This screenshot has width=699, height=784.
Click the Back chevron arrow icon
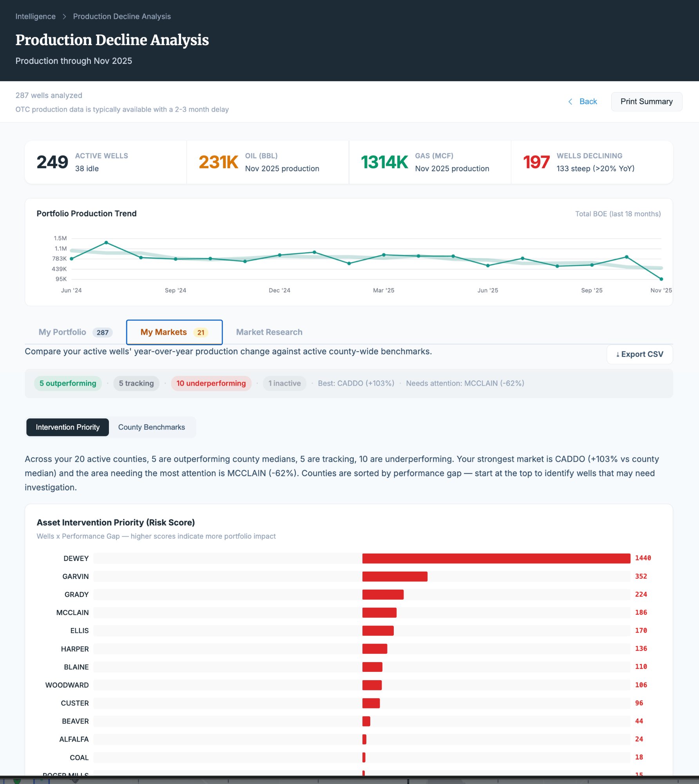click(x=570, y=102)
